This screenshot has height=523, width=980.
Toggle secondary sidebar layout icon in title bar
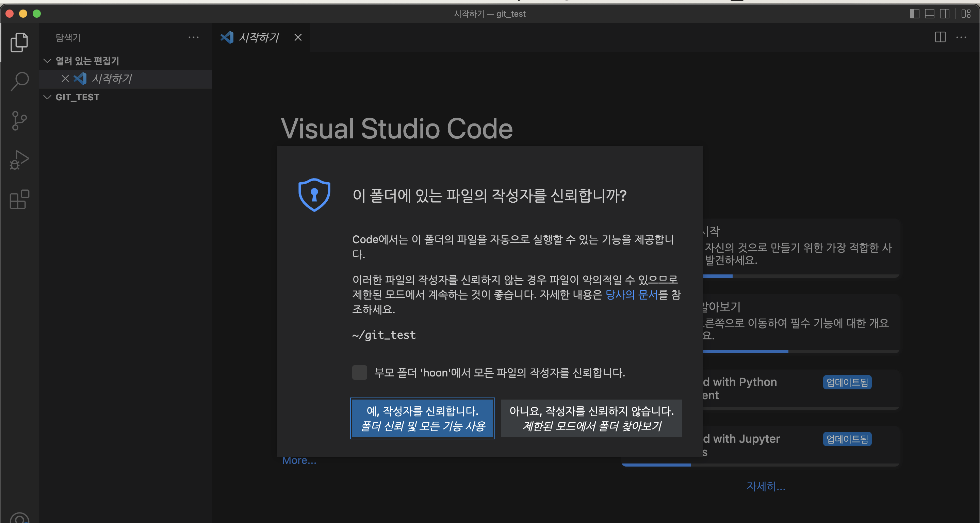coord(944,14)
